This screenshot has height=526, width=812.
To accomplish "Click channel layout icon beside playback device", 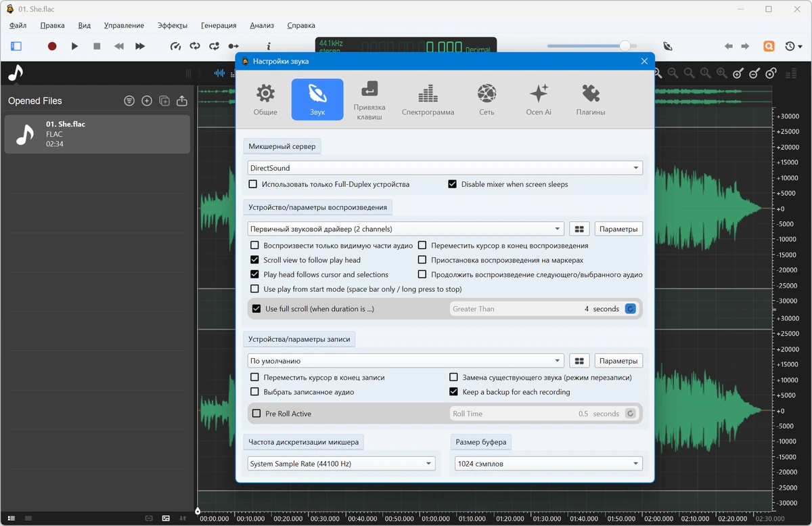I will coord(579,229).
